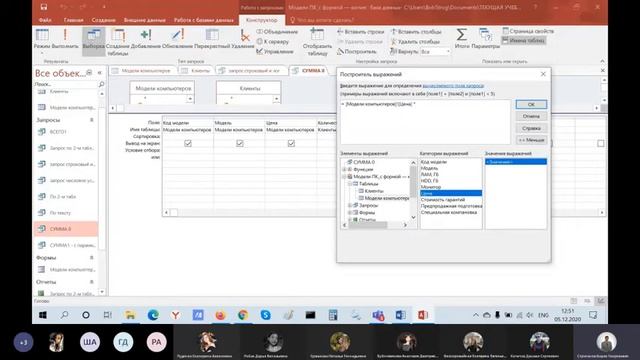Viewport: 640px width, 360px height.
Task: Click Построитель in the ribbon
Action: pos(357,51)
